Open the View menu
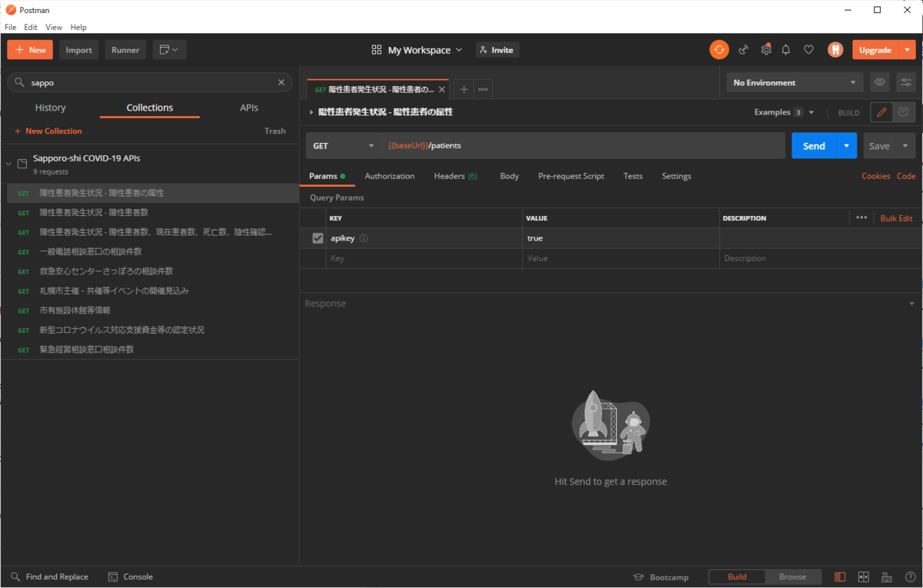 pos(54,27)
